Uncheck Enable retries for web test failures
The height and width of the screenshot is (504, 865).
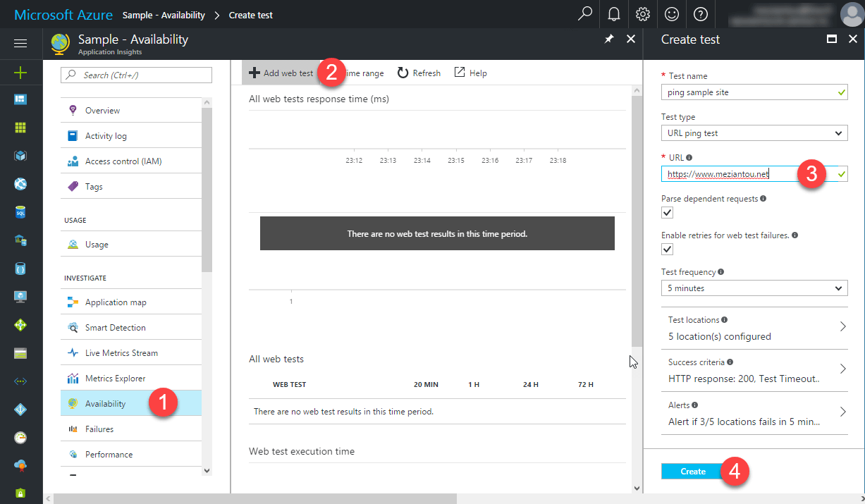click(x=668, y=250)
